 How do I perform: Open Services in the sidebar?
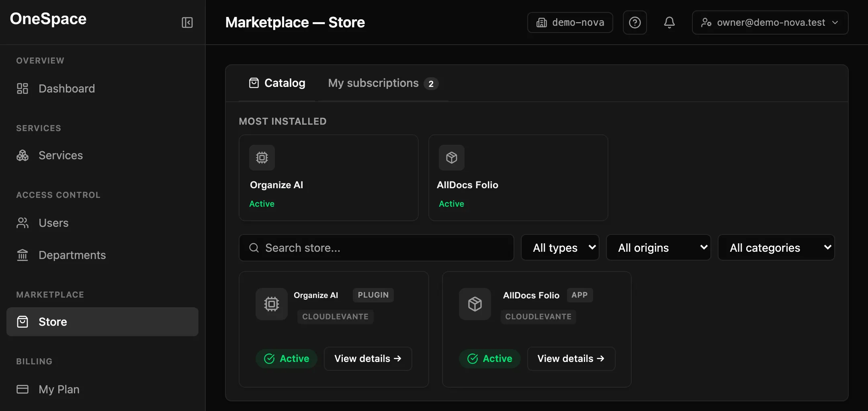tap(102, 155)
